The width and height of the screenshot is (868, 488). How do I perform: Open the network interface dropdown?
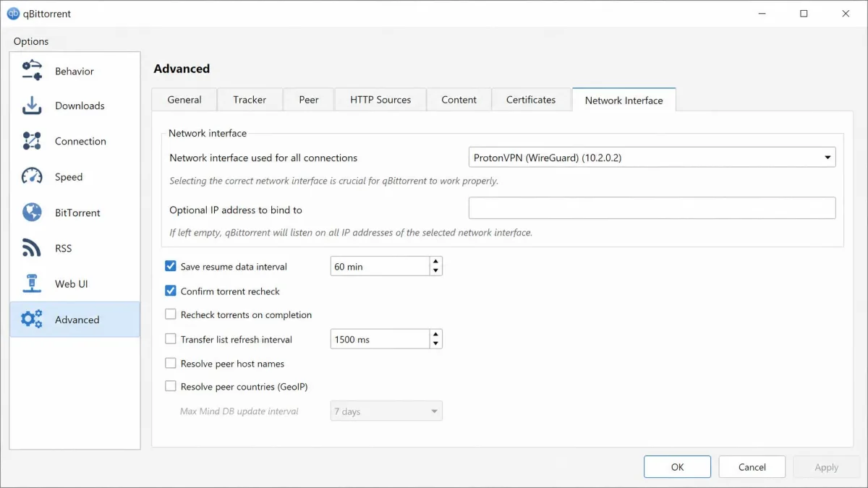(x=652, y=158)
